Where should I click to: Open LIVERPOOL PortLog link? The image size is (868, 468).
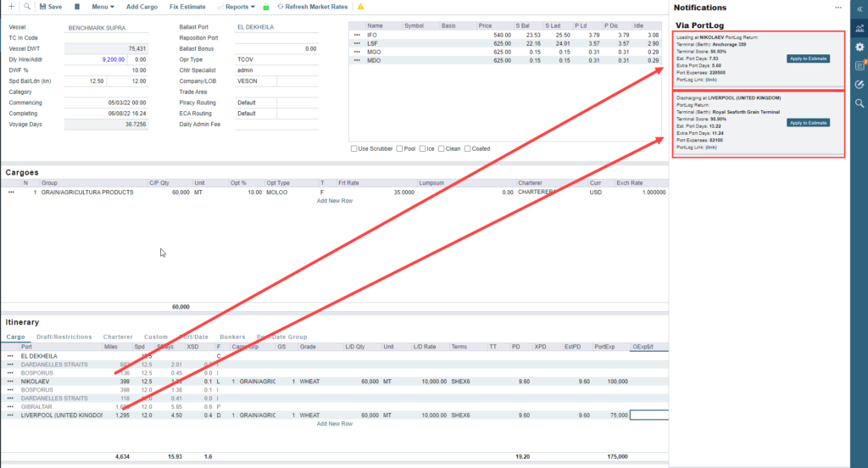pos(711,148)
